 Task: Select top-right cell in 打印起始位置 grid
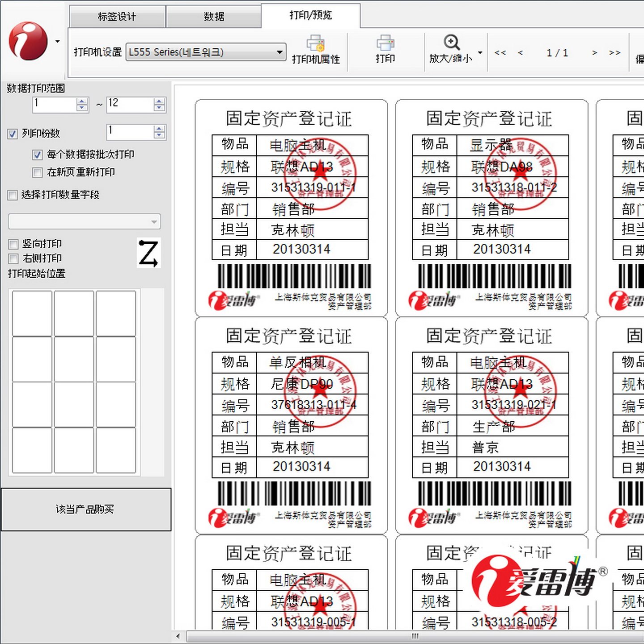pyautogui.click(x=116, y=313)
